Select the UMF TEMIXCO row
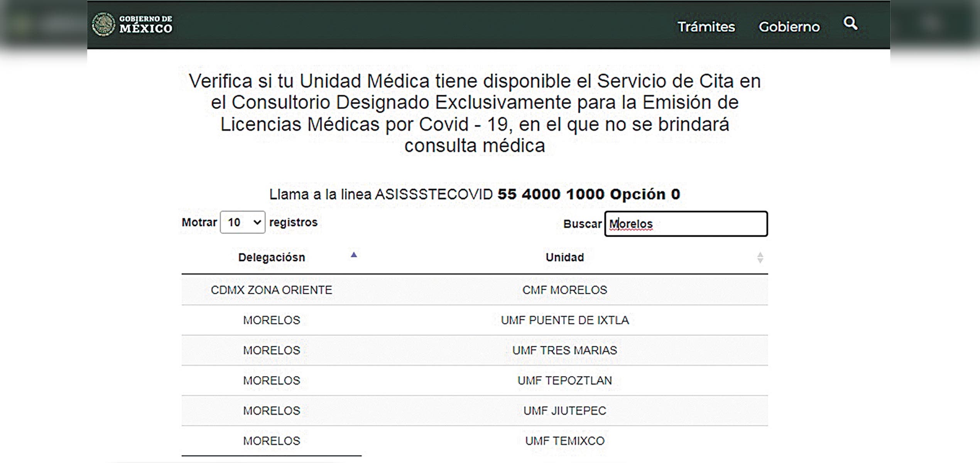This screenshot has height=463, width=980. click(564, 441)
